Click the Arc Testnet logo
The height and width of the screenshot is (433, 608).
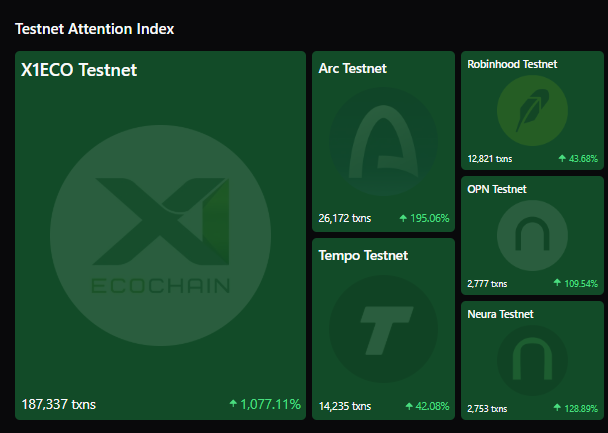coord(383,141)
